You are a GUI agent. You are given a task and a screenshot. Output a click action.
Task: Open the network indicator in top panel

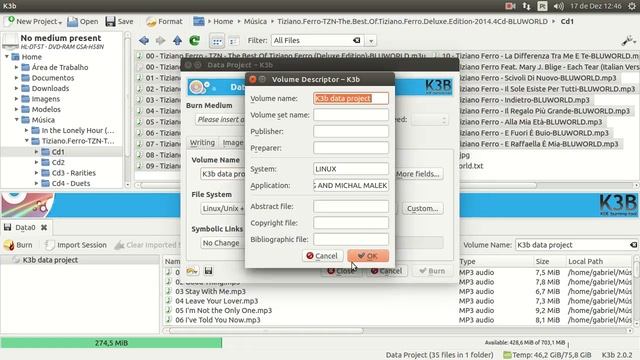point(527,6)
